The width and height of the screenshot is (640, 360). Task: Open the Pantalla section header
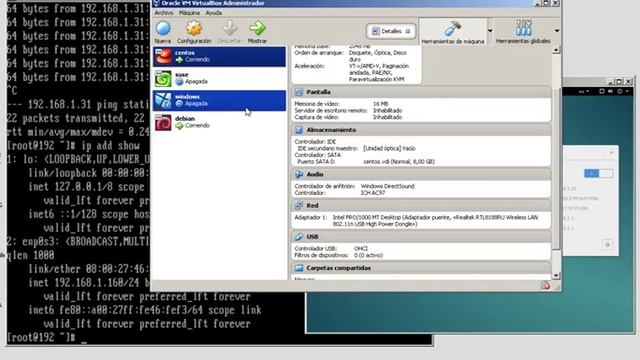coord(421,92)
